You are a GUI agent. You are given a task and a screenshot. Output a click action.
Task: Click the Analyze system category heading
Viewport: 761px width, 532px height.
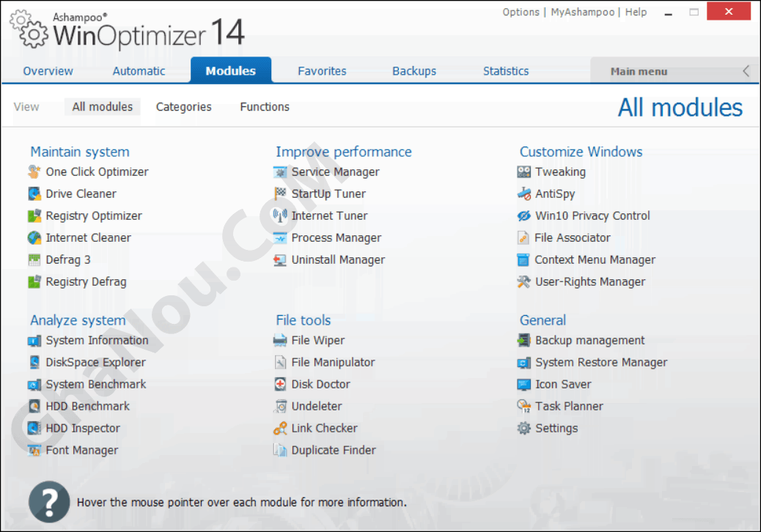pos(78,320)
